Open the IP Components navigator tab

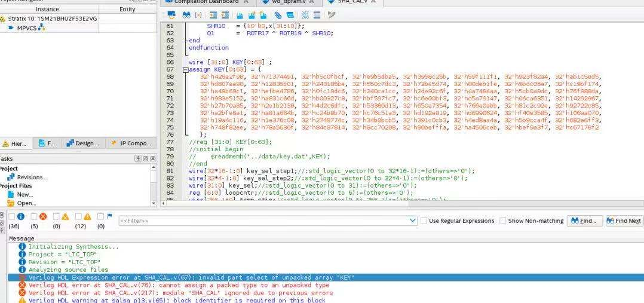(131, 143)
